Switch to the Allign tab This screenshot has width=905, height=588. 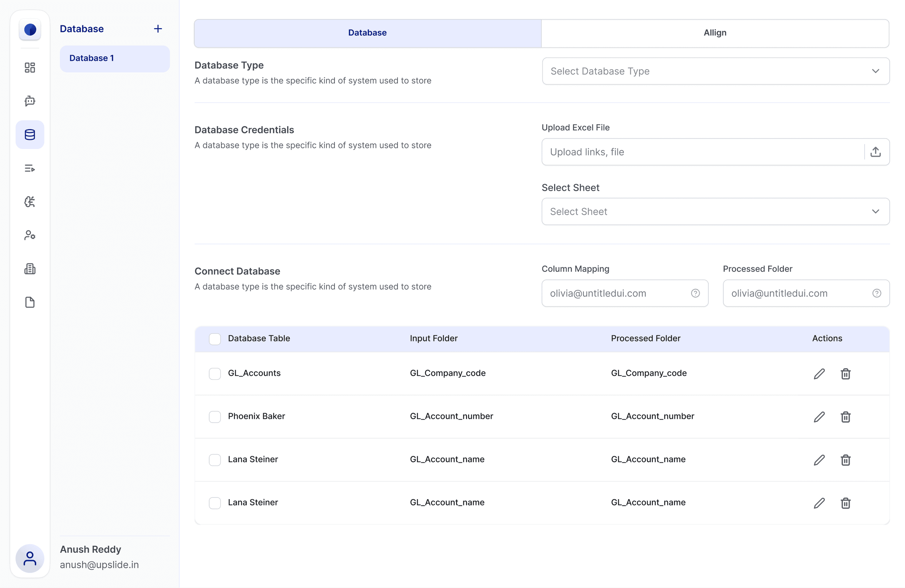coord(715,33)
